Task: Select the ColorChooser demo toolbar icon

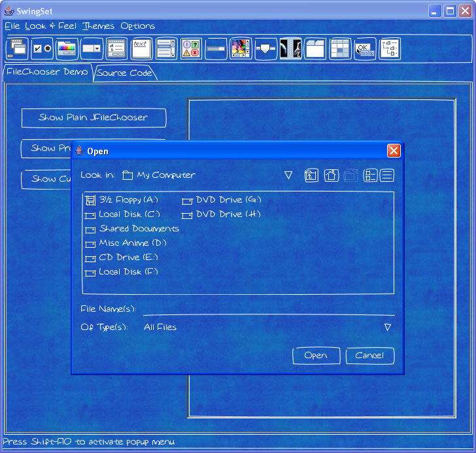Action: tap(66, 48)
